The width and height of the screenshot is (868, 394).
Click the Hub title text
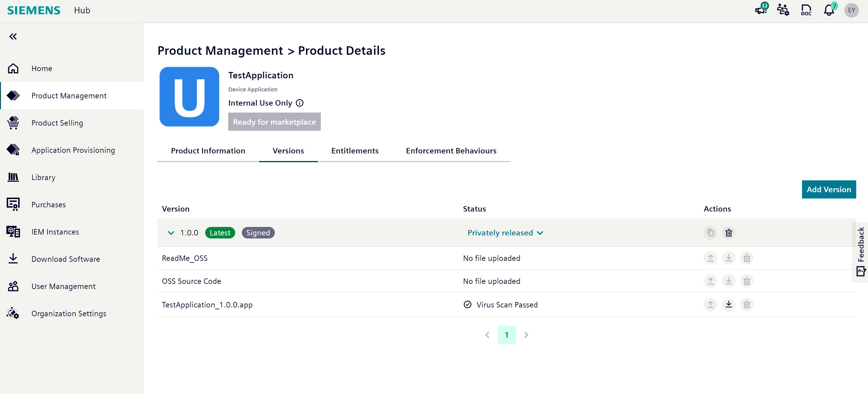pyautogui.click(x=82, y=11)
